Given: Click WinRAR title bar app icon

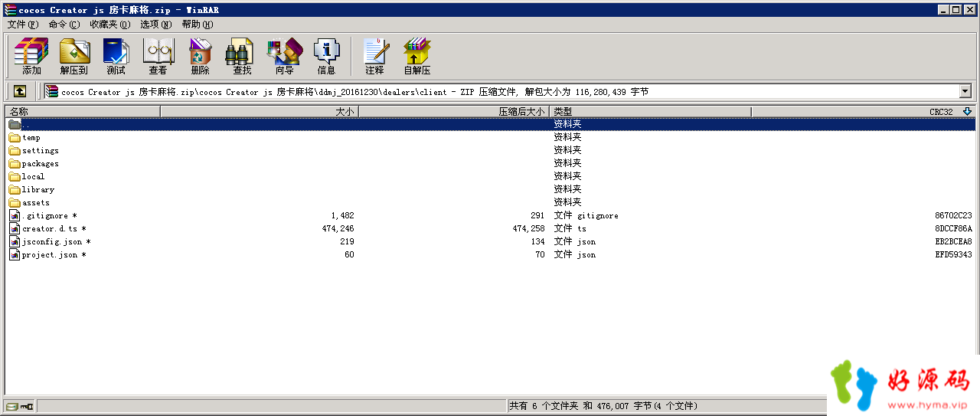Looking at the screenshot, I should (10, 10).
